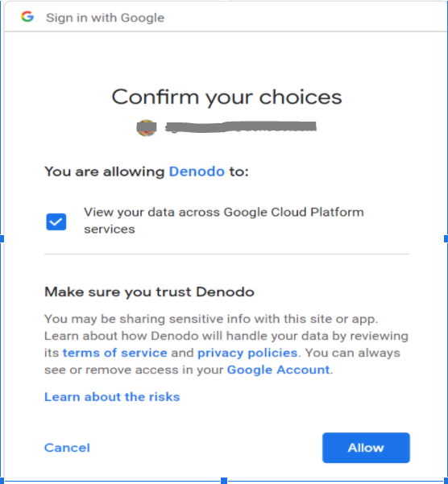448x484 pixels.
Task: Open the privacy policies link
Action: [247, 353]
